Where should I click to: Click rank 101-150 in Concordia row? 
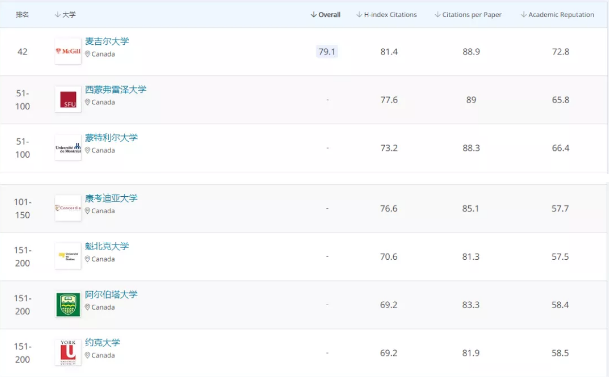23,208
